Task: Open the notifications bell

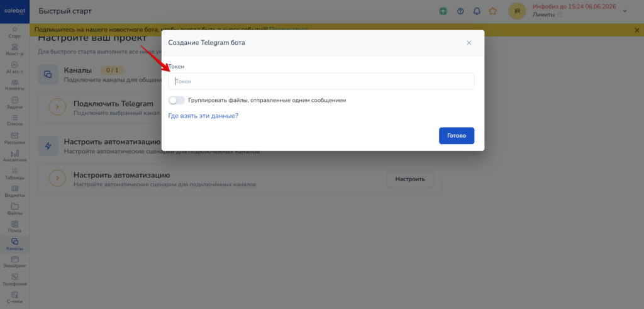Action: [x=477, y=11]
